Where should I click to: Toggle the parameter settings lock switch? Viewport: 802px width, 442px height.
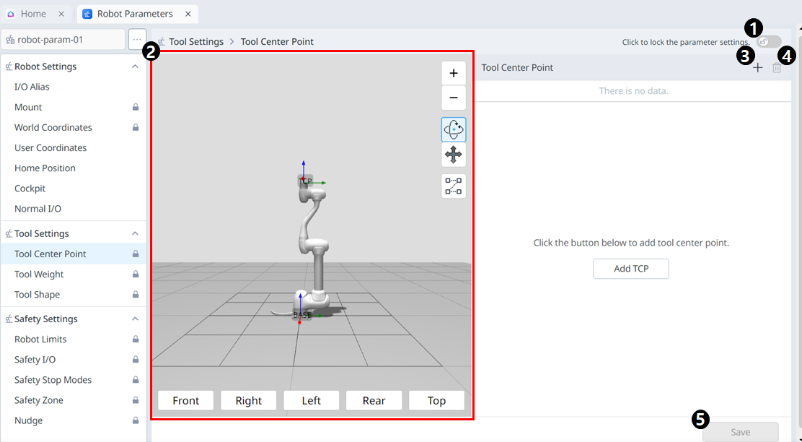coord(769,42)
